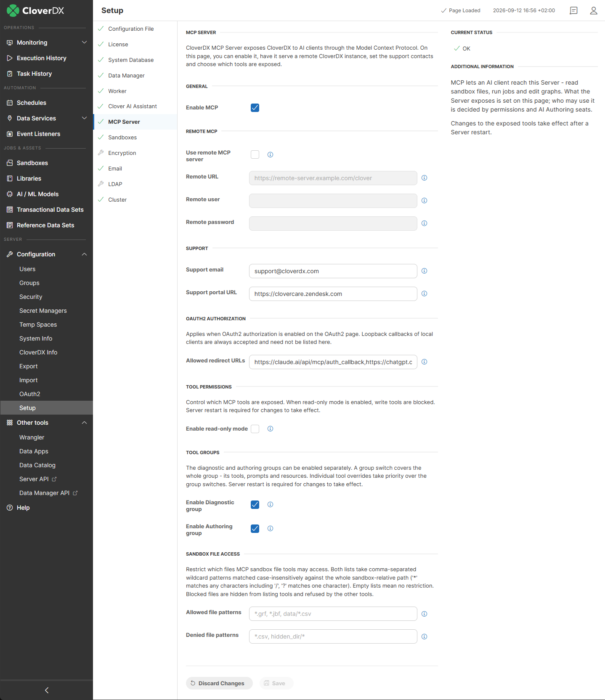This screenshot has width=605, height=700.
Task: Click the info icon beside Remote URL field
Action: 424,178
